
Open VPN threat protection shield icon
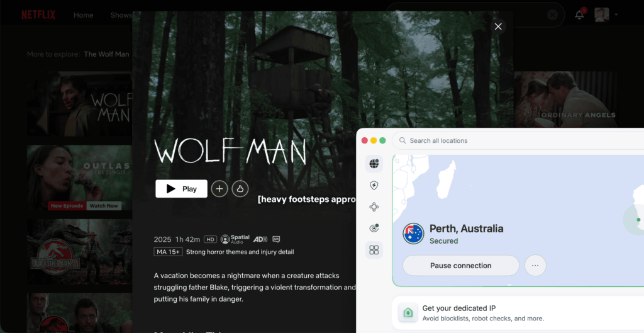click(x=374, y=186)
